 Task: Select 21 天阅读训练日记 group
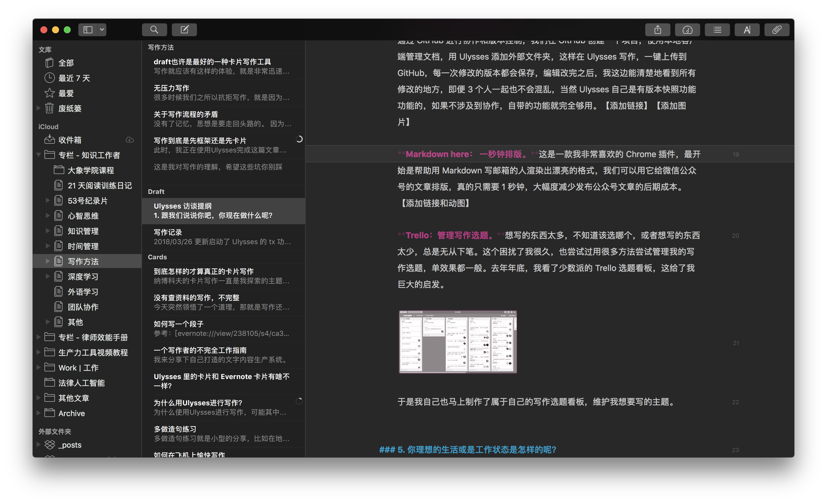point(87,185)
